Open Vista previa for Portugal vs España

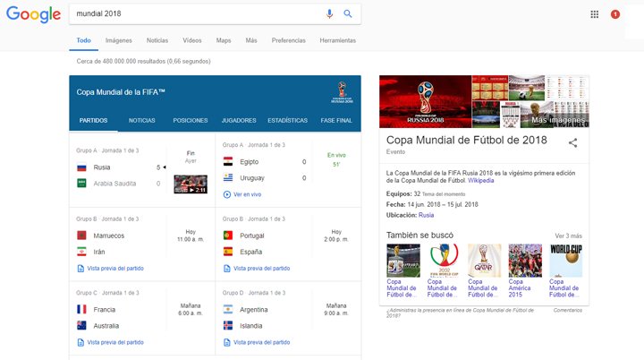[x=261, y=269]
